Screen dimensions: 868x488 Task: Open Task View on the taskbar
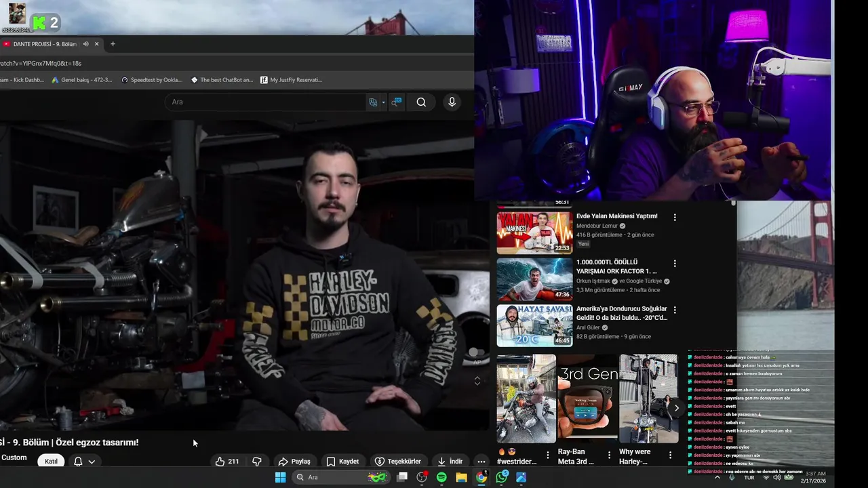(x=402, y=477)
